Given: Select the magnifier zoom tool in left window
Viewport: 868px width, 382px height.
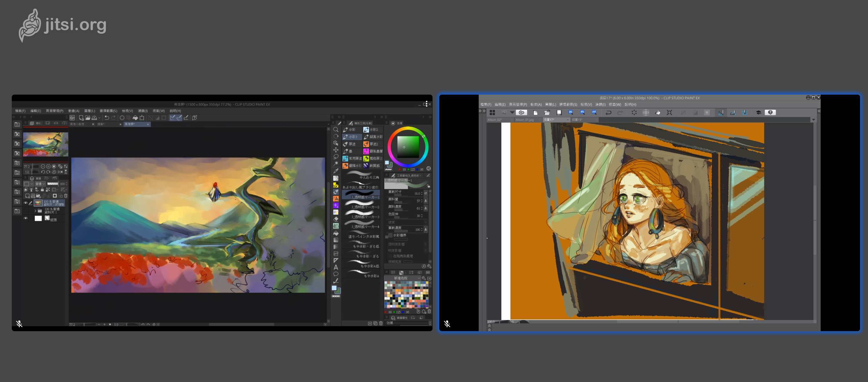Looking at the screenshot, I should tap(335, 130).
